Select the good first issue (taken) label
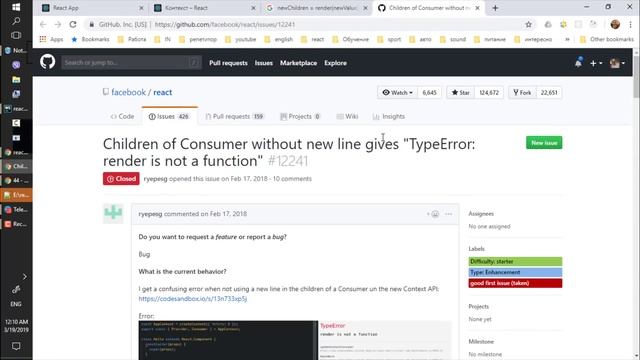 [515, 283]
